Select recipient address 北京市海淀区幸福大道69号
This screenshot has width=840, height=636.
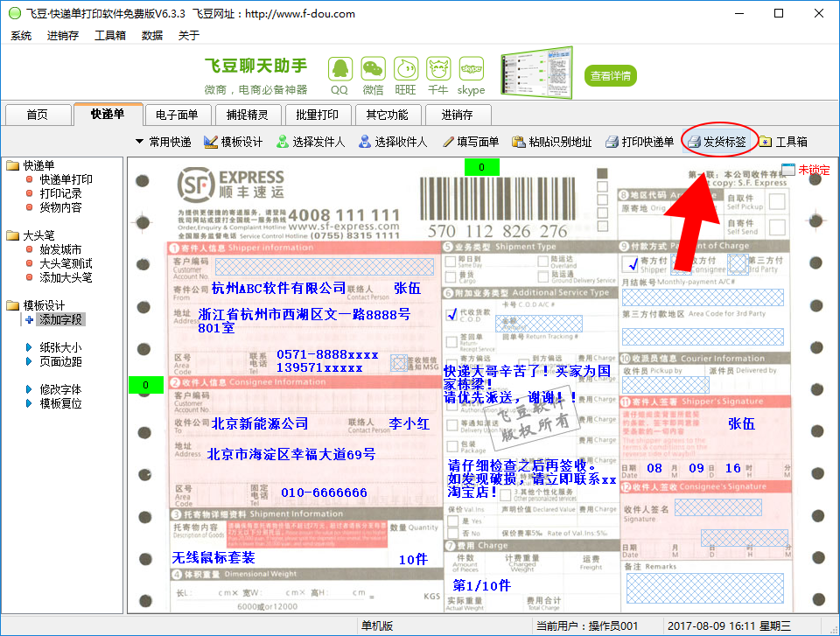[x=290, y=454]
